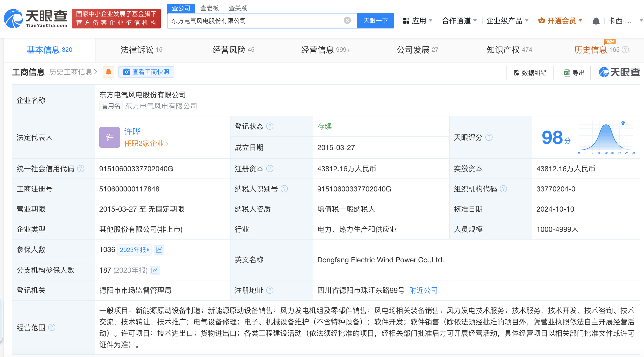Click 纳税人资质 value 增值税一般纳税人
This screenshot has width=644, height=357.
[346, 209]
